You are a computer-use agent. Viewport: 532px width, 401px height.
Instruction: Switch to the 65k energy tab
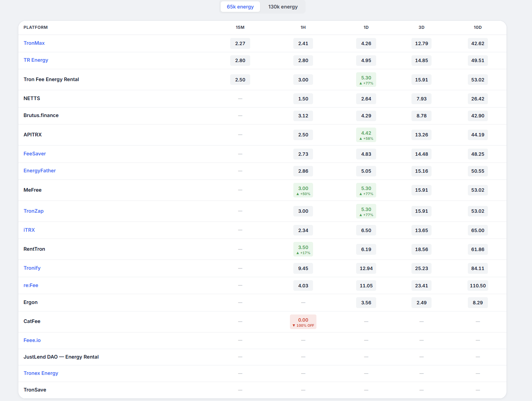(240, 7)
